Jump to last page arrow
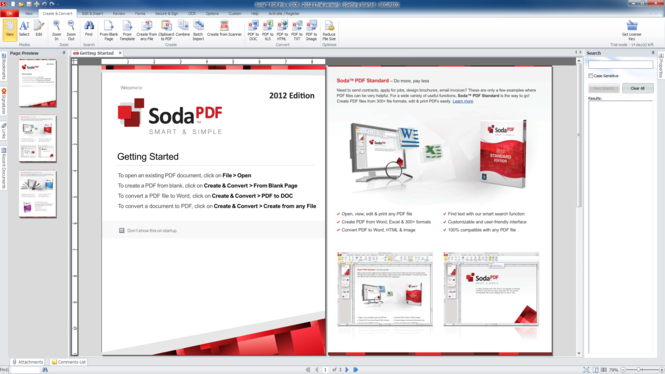 coord(355,370)
